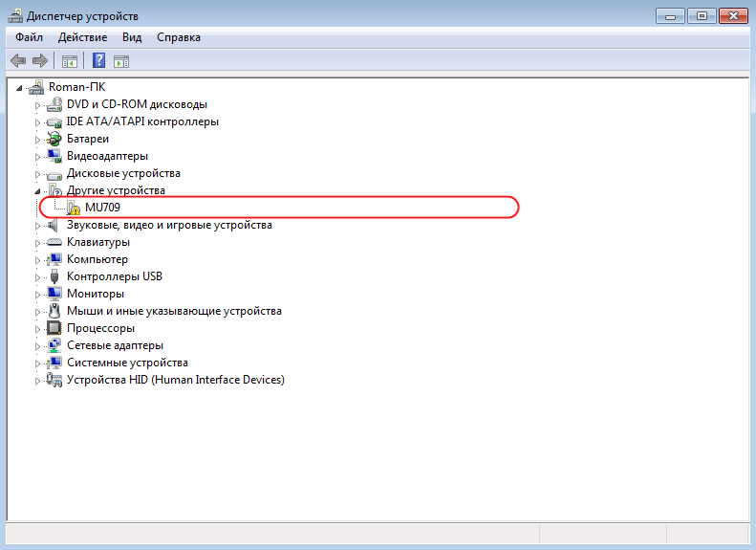This screenshot has height=550, width=756.
Task: Click the Forward arrow toolbar icon
Action: (40, 61)
